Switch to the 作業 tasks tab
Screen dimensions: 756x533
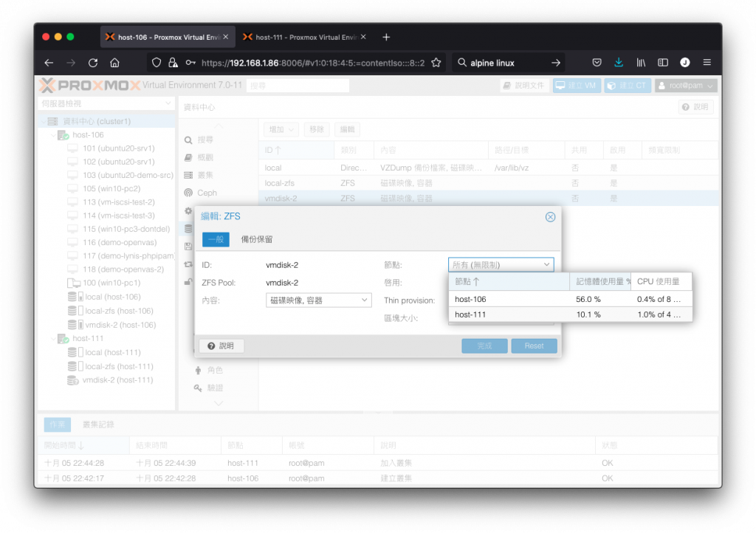point(57,424)
